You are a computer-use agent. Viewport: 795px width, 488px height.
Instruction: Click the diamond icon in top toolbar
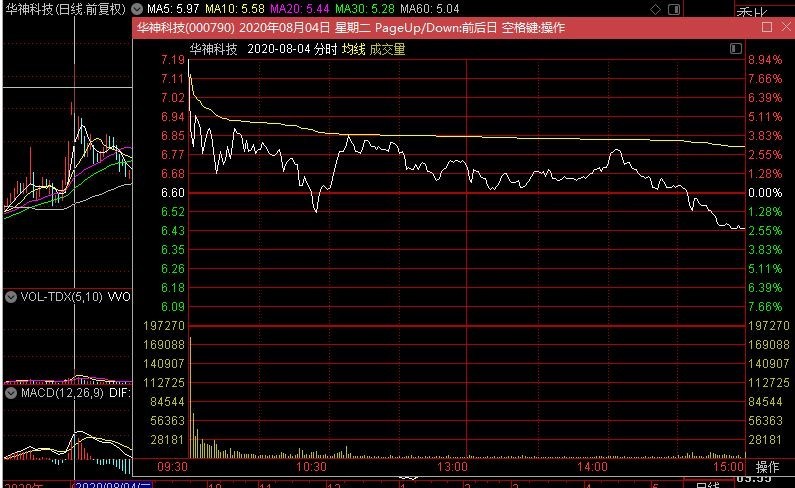click(x=656, y=9)
